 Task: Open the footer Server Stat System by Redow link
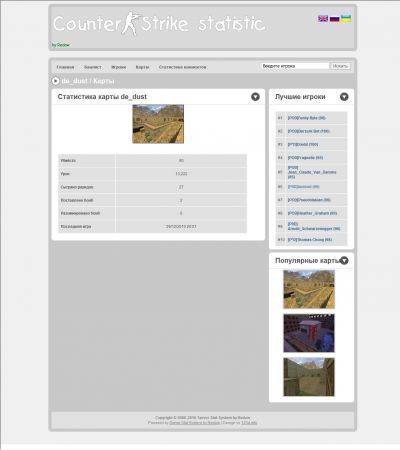pos(195,423)
